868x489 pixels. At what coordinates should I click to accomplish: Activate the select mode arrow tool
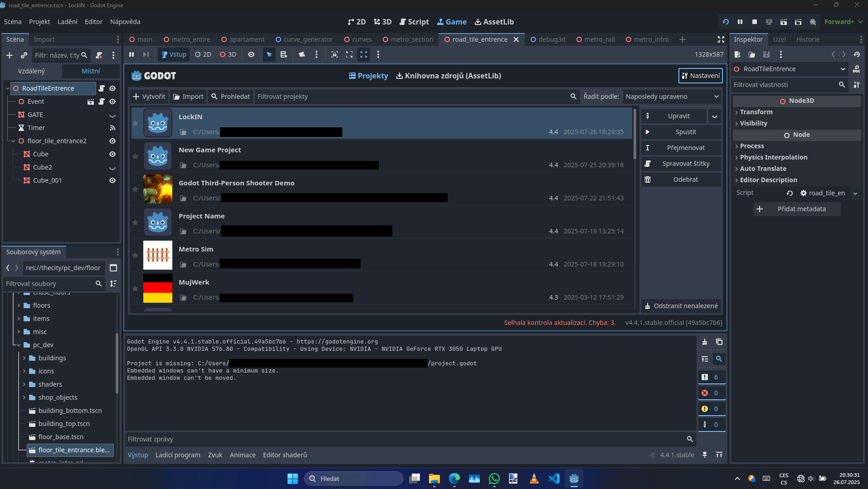click(x=269, y=54)
